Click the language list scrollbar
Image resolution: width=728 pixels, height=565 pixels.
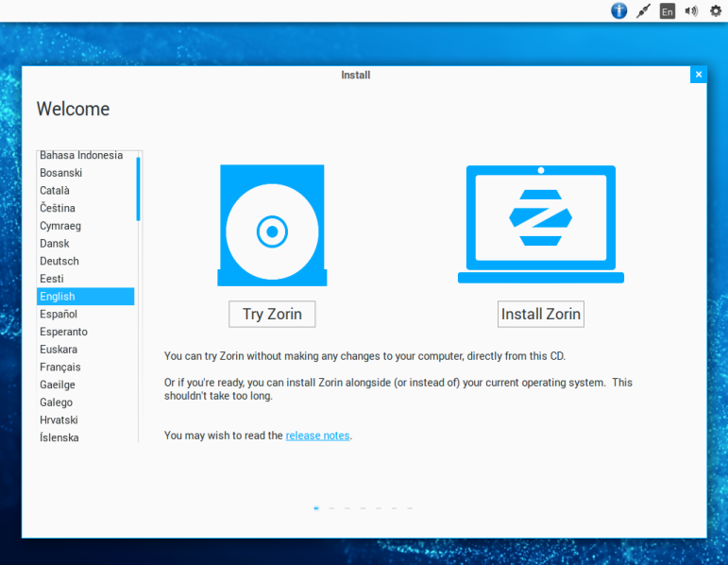[138, 189]
